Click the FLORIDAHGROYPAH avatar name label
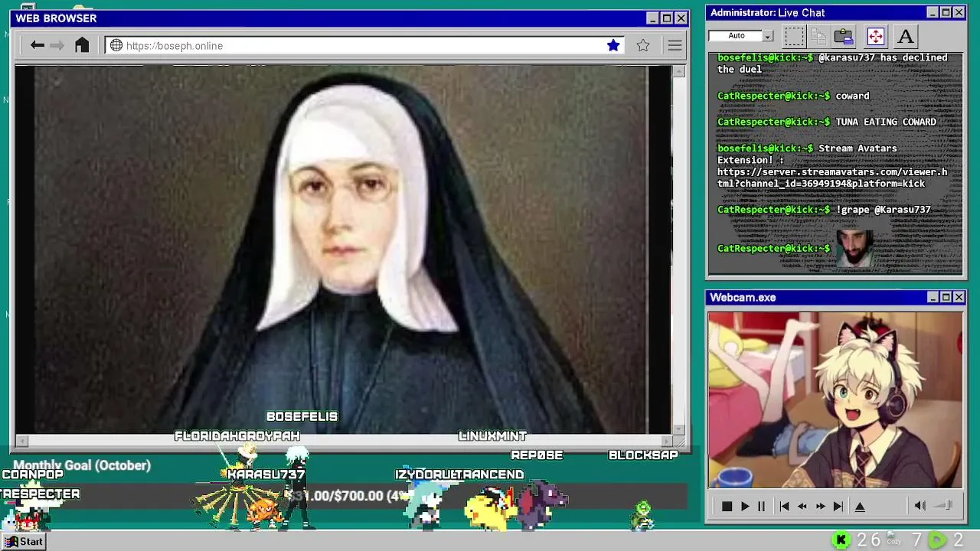 point(237,435)
